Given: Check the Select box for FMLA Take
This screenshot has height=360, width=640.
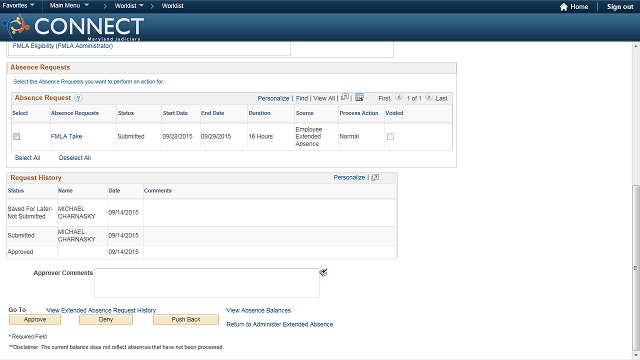Looking at the screenshot, I should 16,137.
